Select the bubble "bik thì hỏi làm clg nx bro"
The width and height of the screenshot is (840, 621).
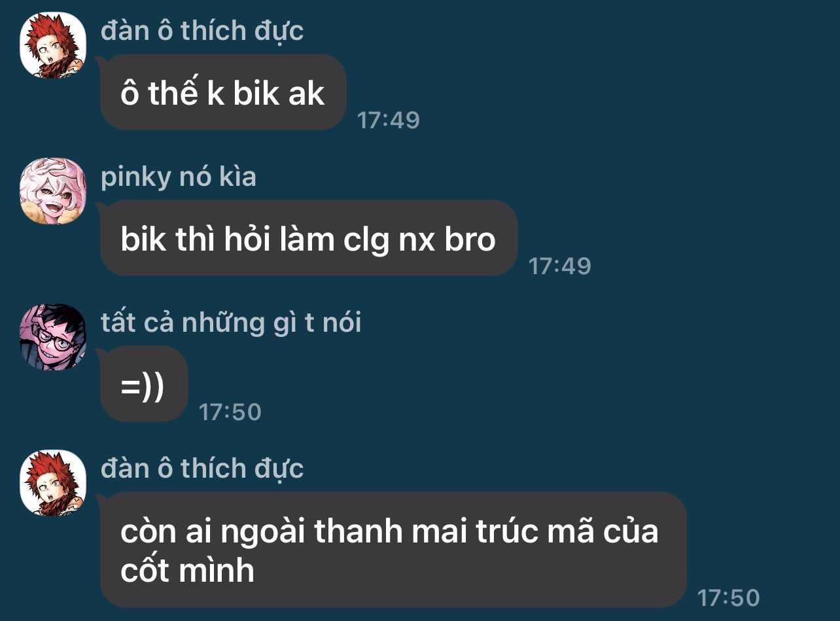point(309,238)
